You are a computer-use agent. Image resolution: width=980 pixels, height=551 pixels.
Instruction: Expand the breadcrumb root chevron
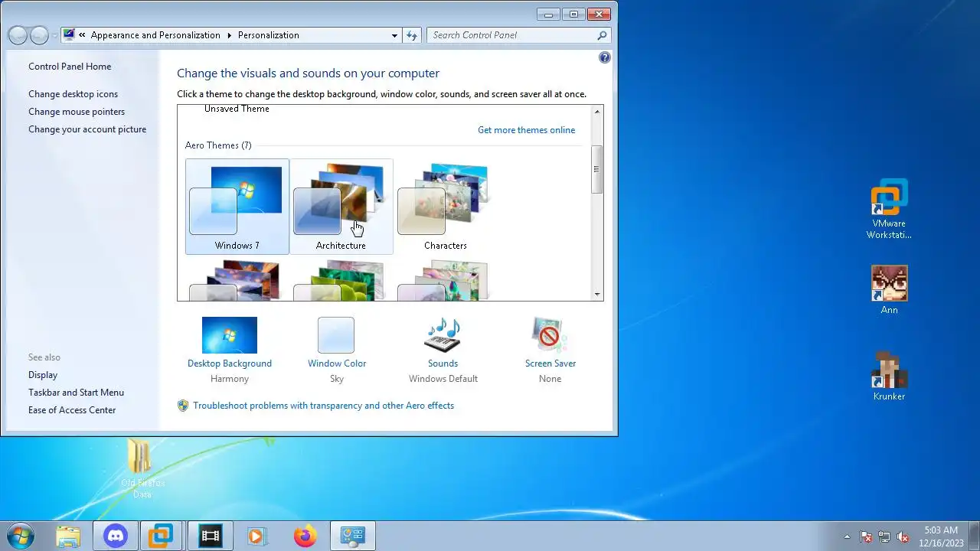pos(82,35)
